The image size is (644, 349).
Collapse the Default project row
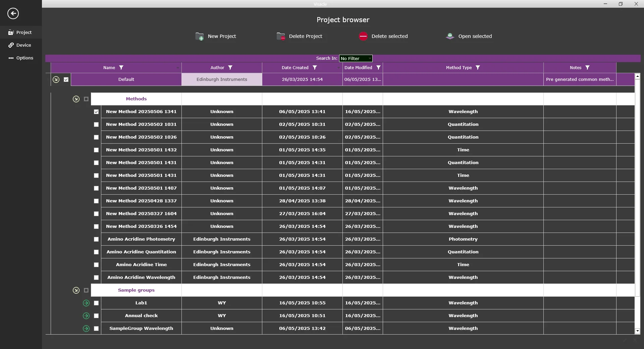coord(56,80)
